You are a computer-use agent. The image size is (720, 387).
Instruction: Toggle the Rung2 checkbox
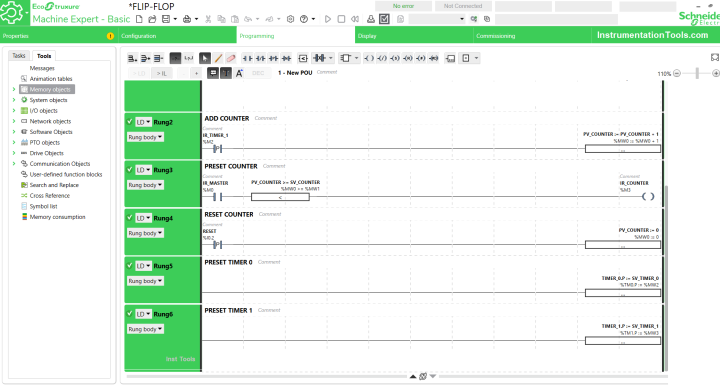click(x=130, y=122)
